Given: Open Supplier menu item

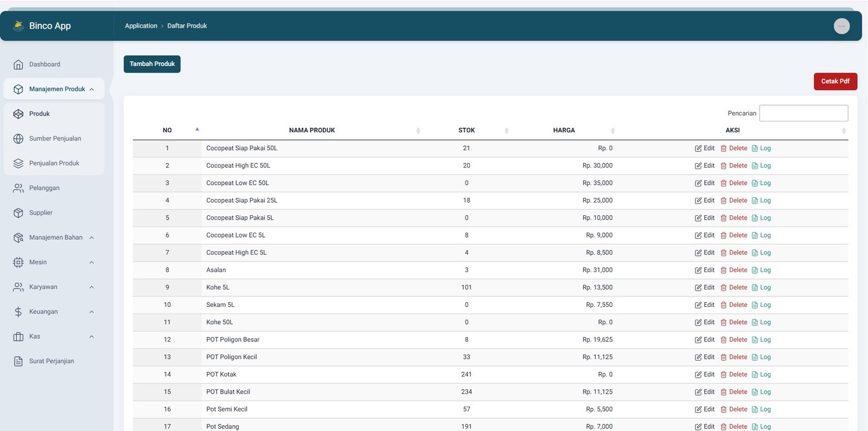Looking at the screenshot, I should pos(54,213).
